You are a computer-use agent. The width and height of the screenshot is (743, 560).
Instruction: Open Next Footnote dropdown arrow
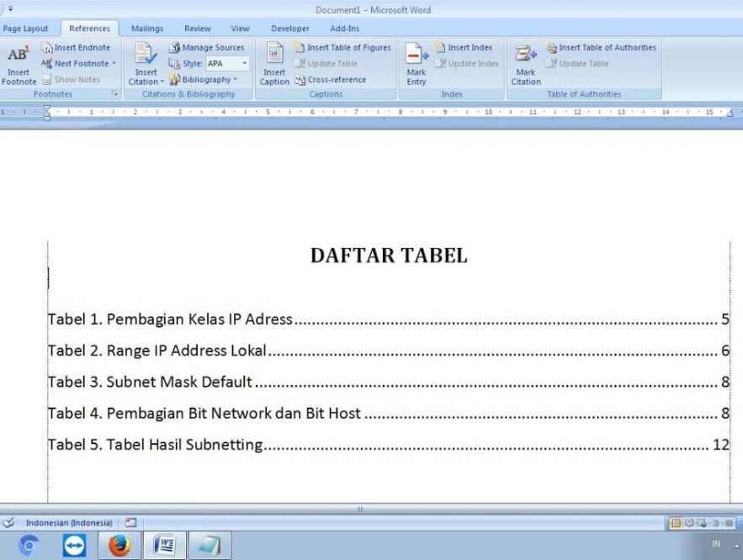(x=114, y=63)
